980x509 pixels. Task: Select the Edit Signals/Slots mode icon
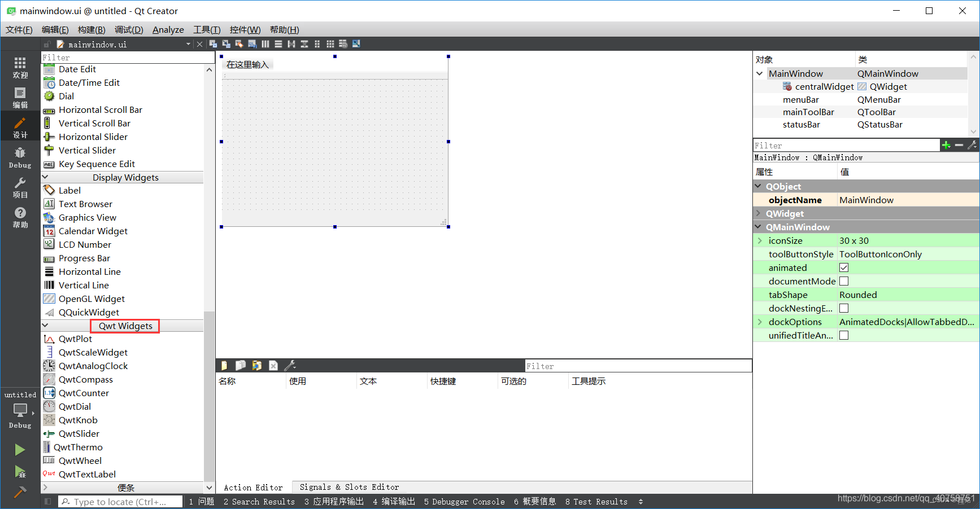226,43
